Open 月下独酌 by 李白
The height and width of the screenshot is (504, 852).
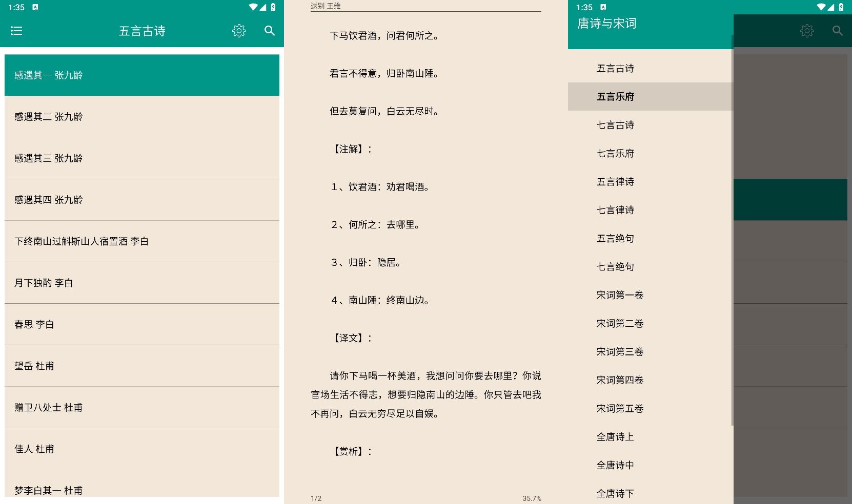click(x=44, y=282)
